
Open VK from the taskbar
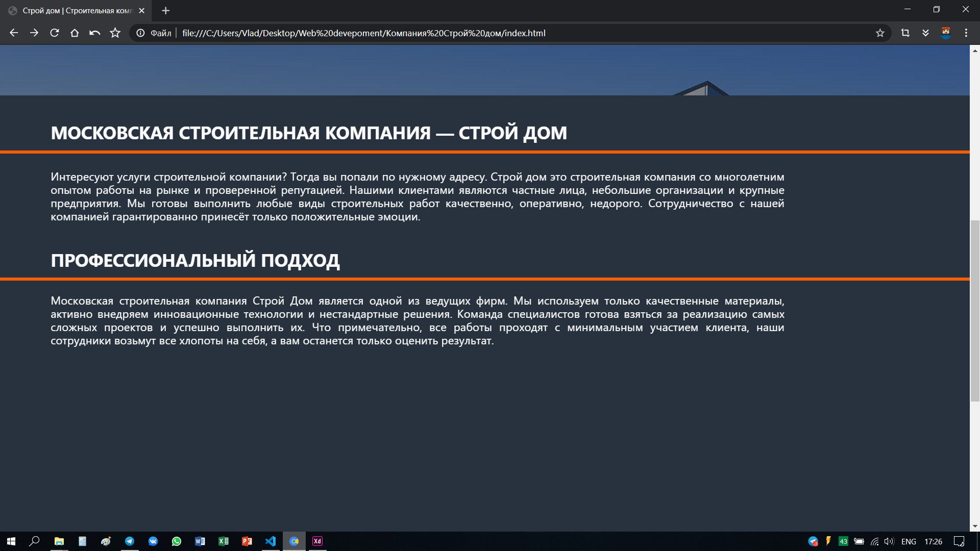tap(153, 541)
